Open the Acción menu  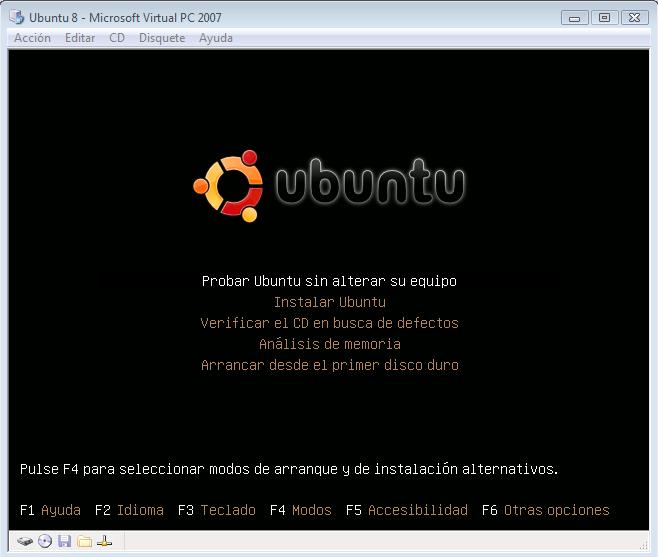33,38
